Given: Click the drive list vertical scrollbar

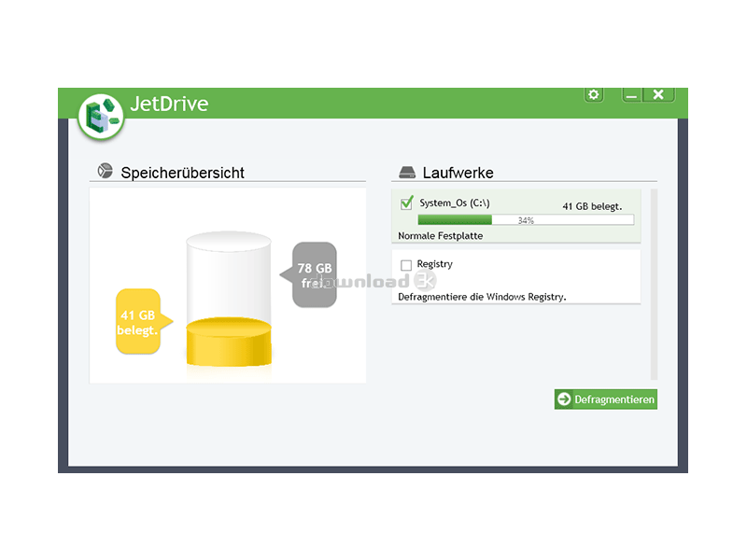Looking at the screenshot, I should (655, 285).
